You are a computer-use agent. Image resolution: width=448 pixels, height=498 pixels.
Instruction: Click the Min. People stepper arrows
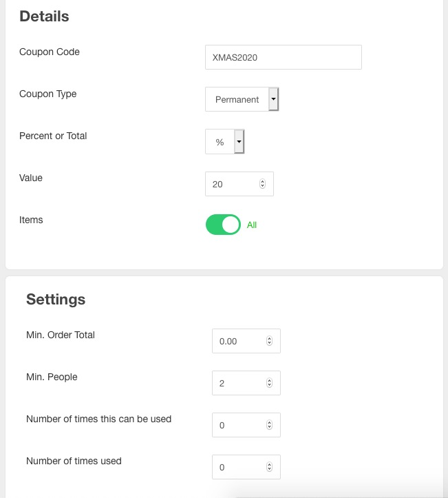[269, 383]
